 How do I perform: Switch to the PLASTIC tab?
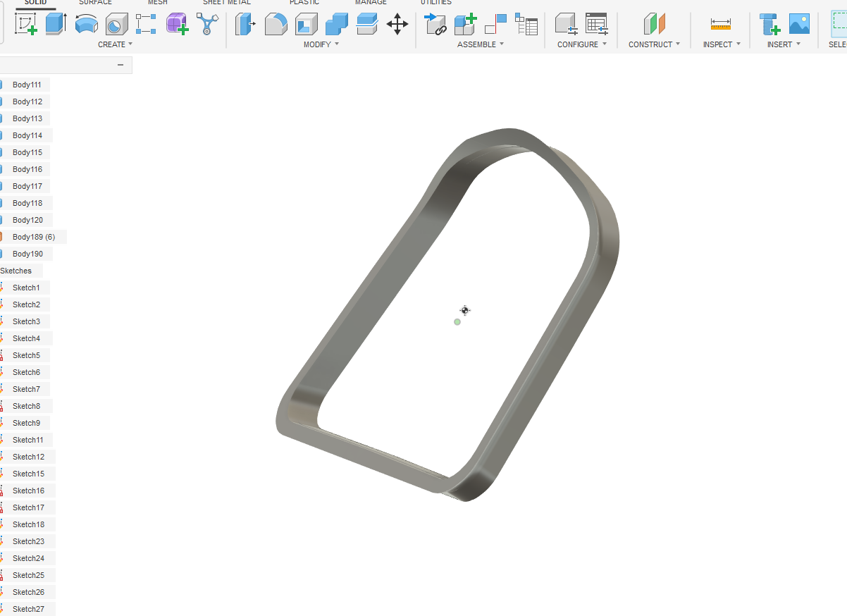click(x=304, y=3)
